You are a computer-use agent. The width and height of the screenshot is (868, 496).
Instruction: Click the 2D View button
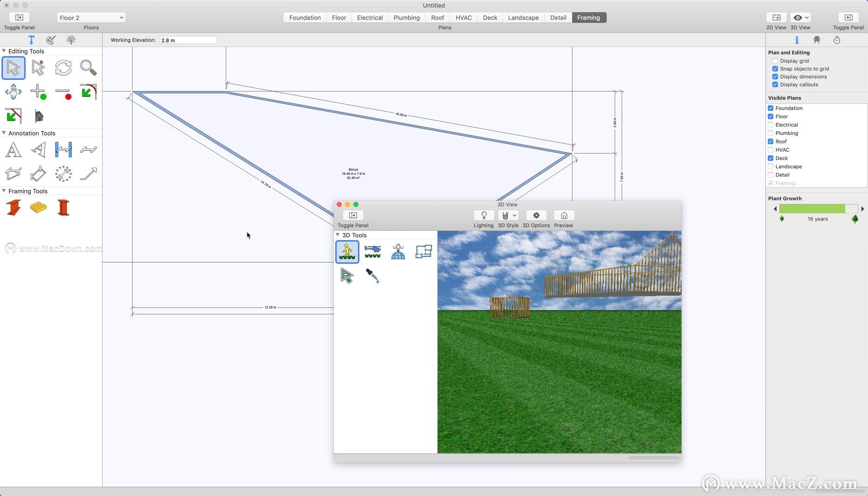point(776,18)
